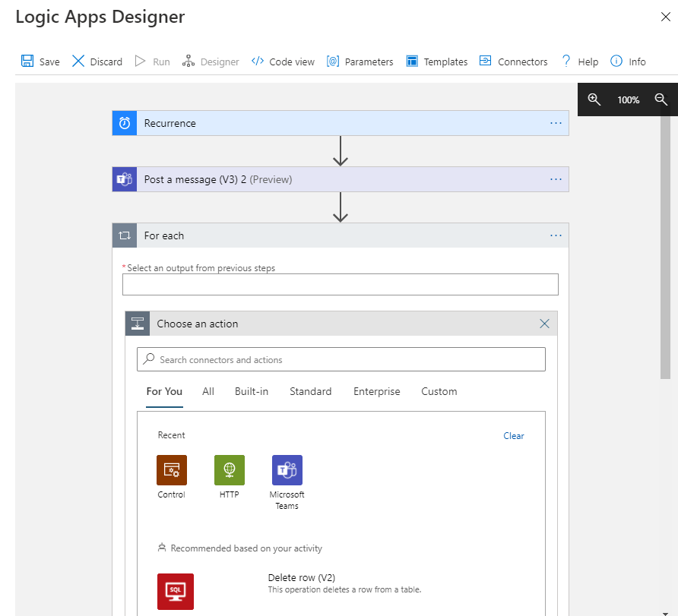Click the Parameters @ icon
Viewport: 678px width, 616px height.
click(332, 61)
